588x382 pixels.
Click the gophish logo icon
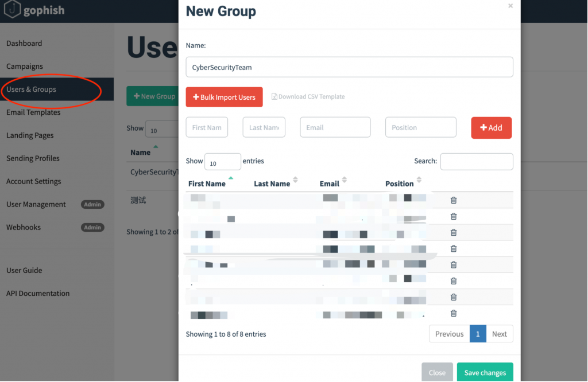pyautogui.click(x=13, y=10)
